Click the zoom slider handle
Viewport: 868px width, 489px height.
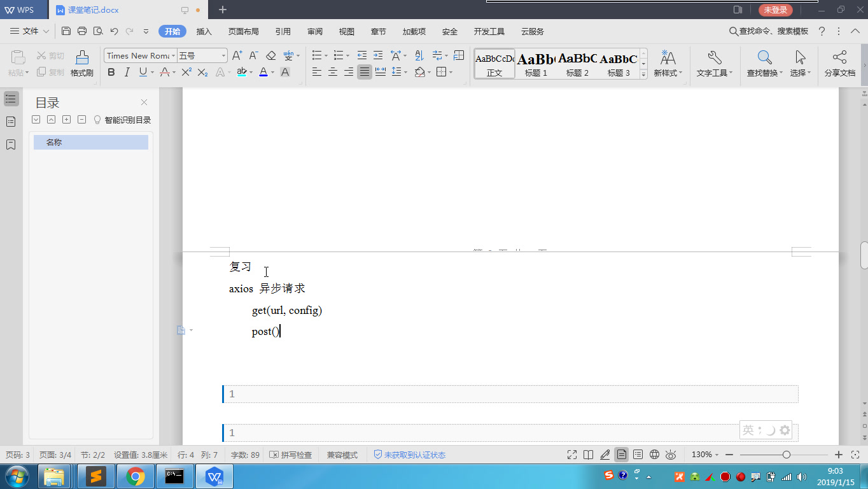787,455
